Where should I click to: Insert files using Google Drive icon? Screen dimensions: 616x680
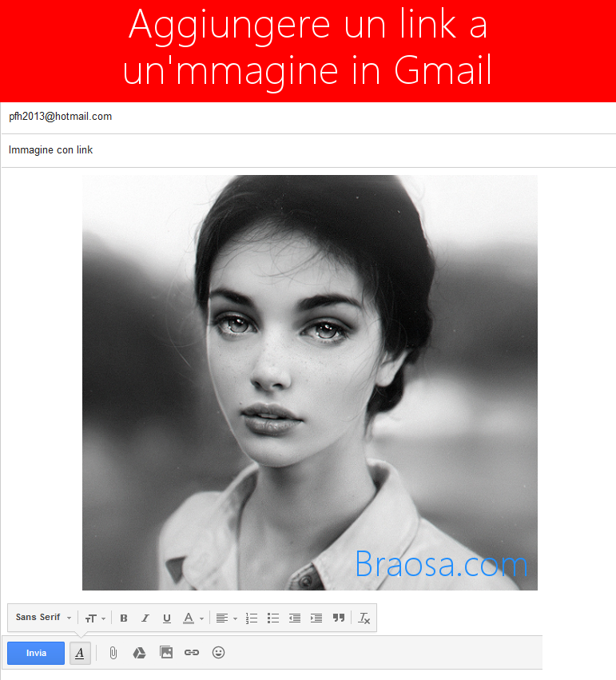click(x=139, y=653)
